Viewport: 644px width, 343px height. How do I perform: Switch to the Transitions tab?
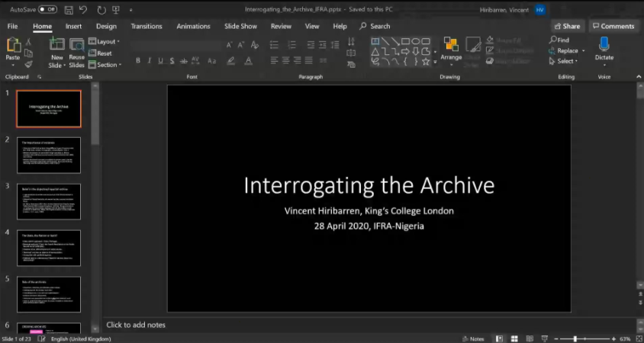[147, 26]
